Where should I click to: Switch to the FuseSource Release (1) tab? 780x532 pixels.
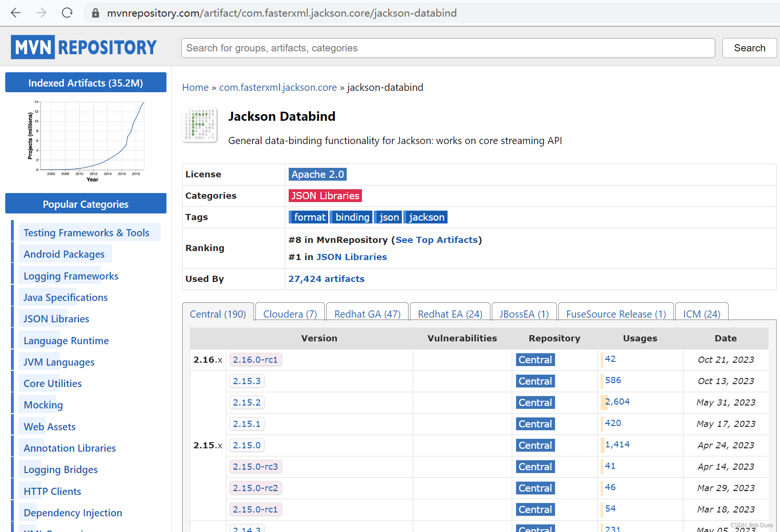(x=616, y=314)
